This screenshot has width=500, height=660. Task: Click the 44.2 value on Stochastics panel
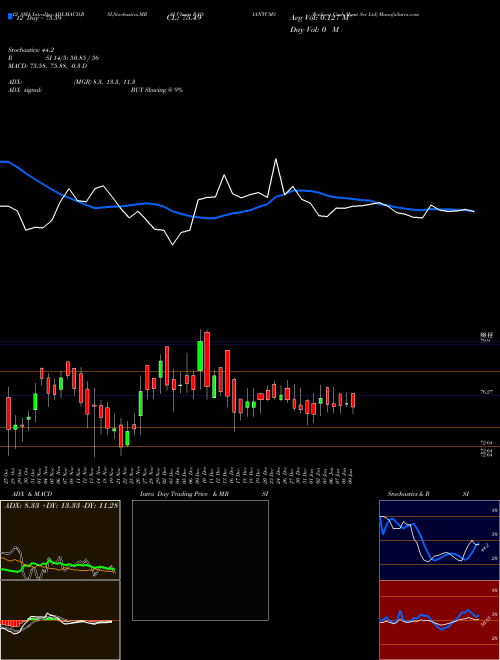click(x=484, y=548)
